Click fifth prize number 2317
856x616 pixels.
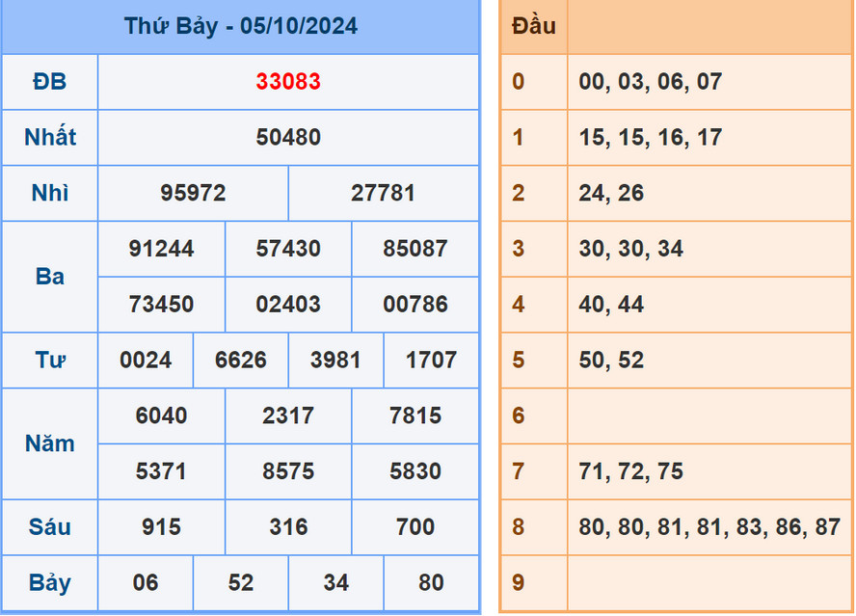click(x=288, y=416)
